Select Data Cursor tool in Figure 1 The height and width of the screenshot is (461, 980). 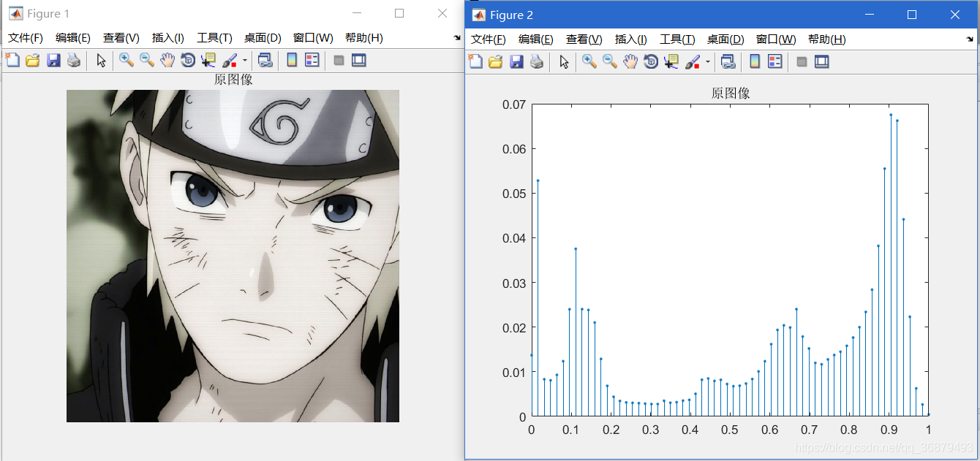click(x=208, y=60)
